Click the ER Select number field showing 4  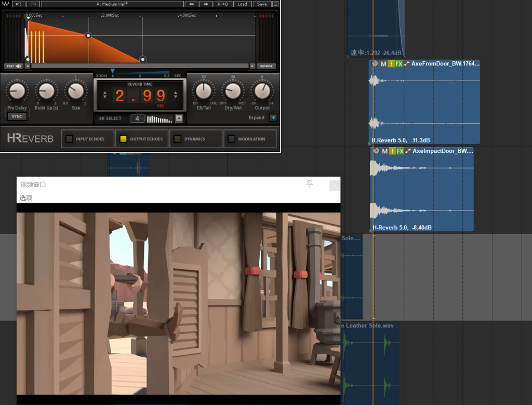click(137, 119)
